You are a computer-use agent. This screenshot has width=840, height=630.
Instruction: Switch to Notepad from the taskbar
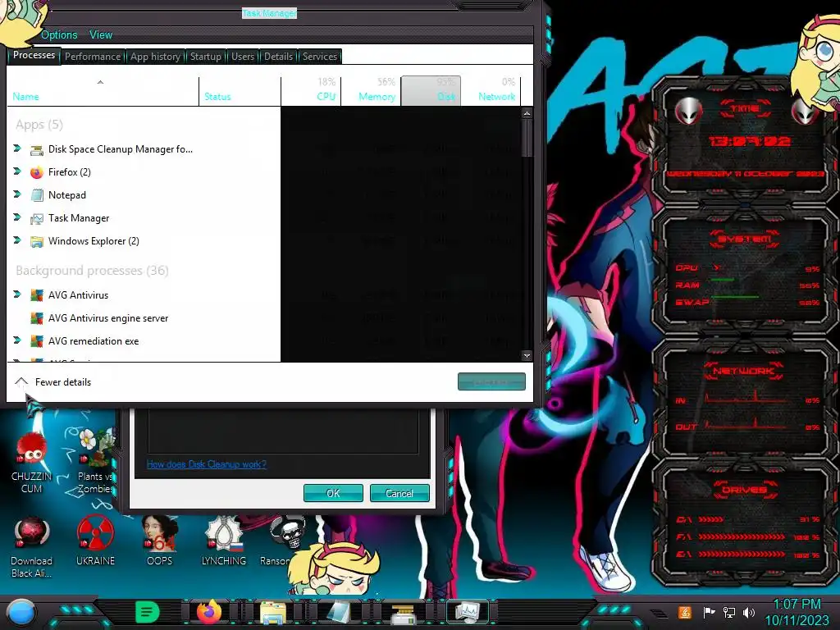tap(339, 612)
